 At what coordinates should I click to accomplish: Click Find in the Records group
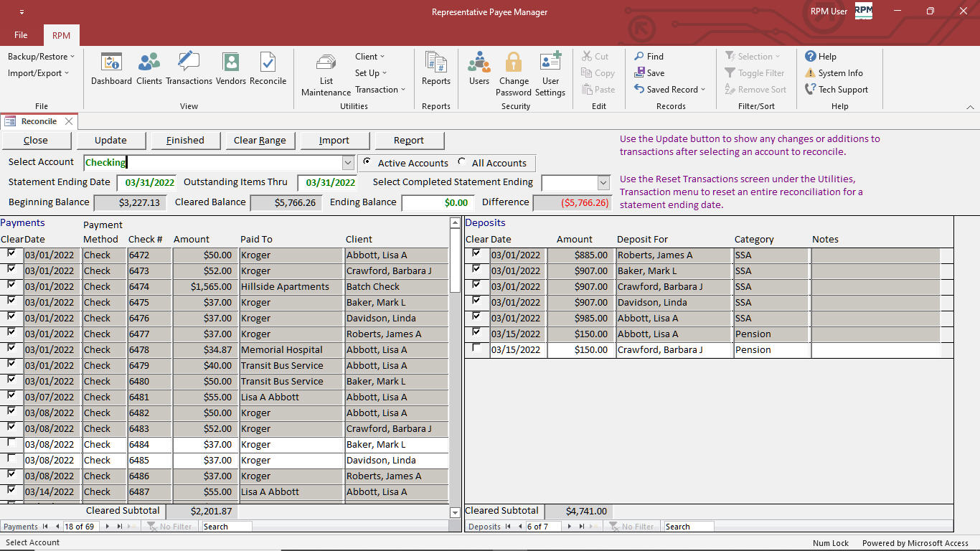point(649,57)
